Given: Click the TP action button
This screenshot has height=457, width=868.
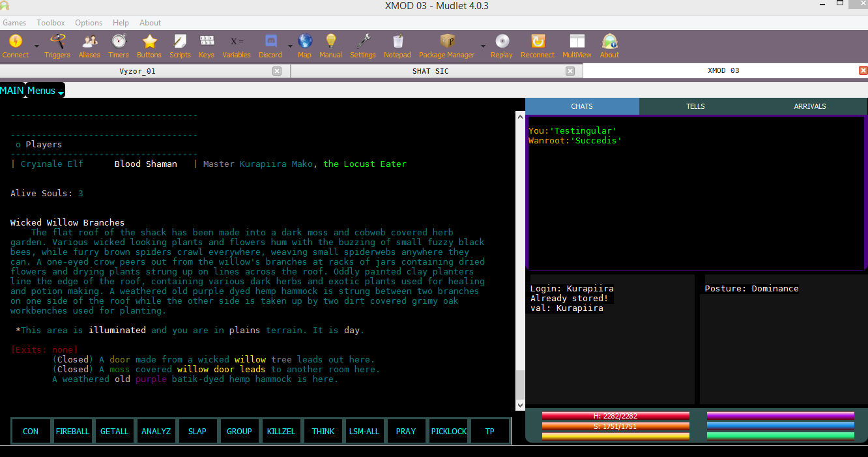Looking at the screenshot, I should point(490,431).
